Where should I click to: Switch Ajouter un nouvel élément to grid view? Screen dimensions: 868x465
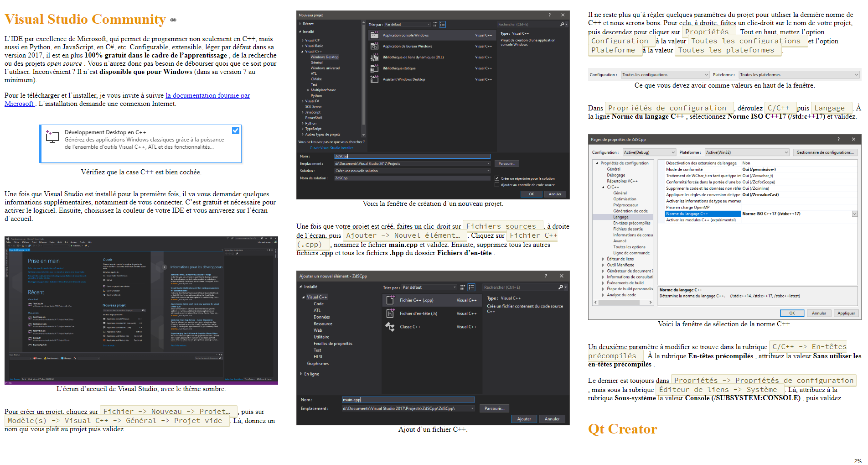463,287
